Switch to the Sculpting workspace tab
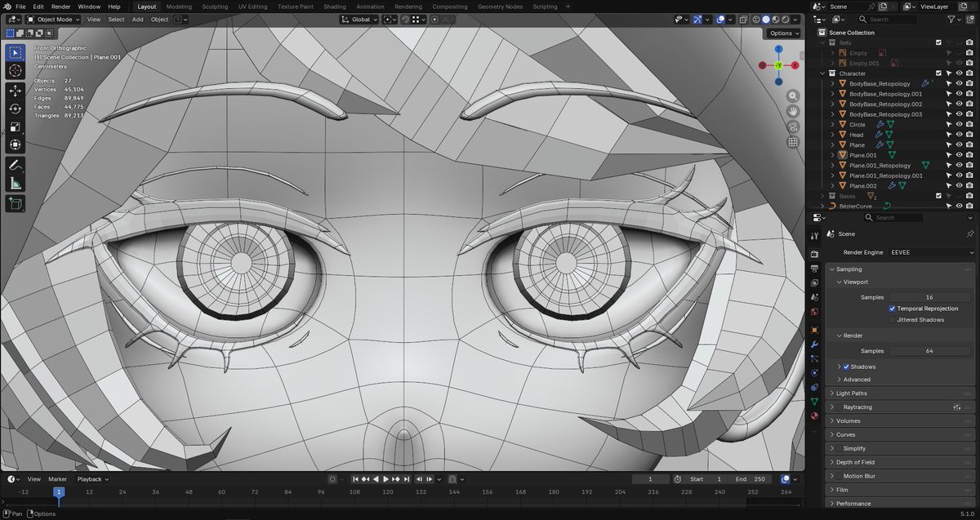 pyautogui.click(x=215, y=7)
